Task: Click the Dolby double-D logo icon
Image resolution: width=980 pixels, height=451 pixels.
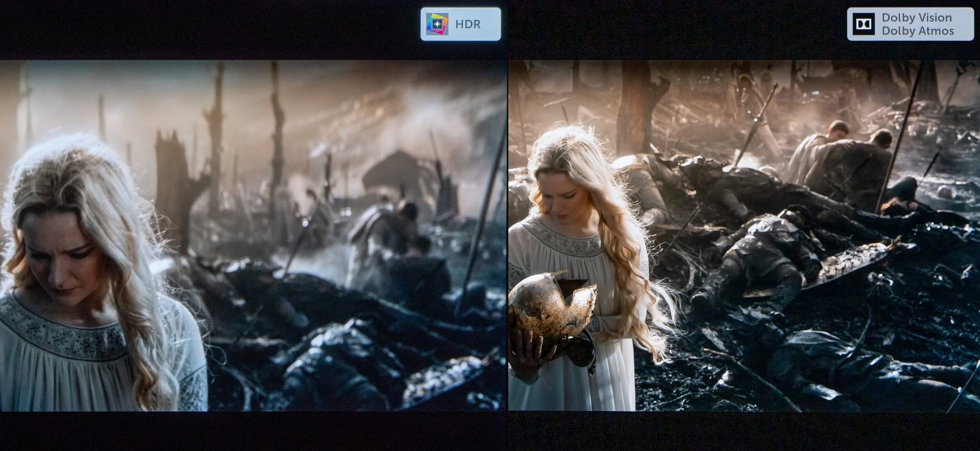Action: click(x=864, y=24)
